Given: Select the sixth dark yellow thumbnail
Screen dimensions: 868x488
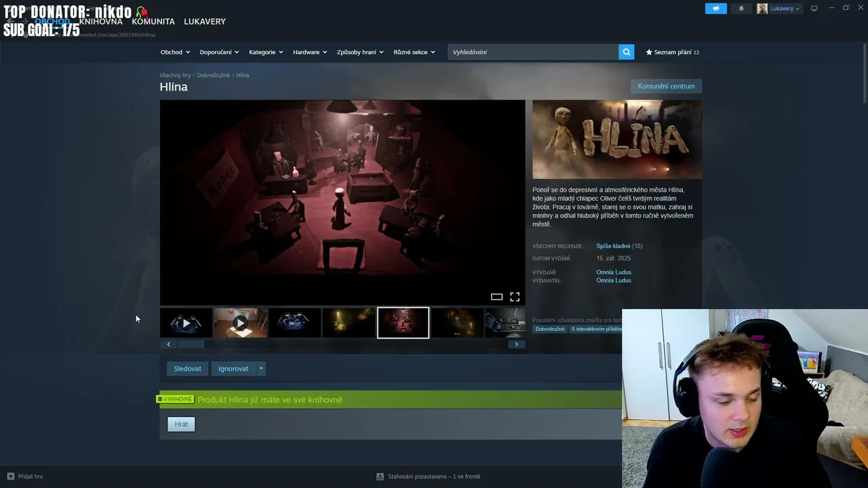Looking at the screenshot, I should click(x=457, y=323).
